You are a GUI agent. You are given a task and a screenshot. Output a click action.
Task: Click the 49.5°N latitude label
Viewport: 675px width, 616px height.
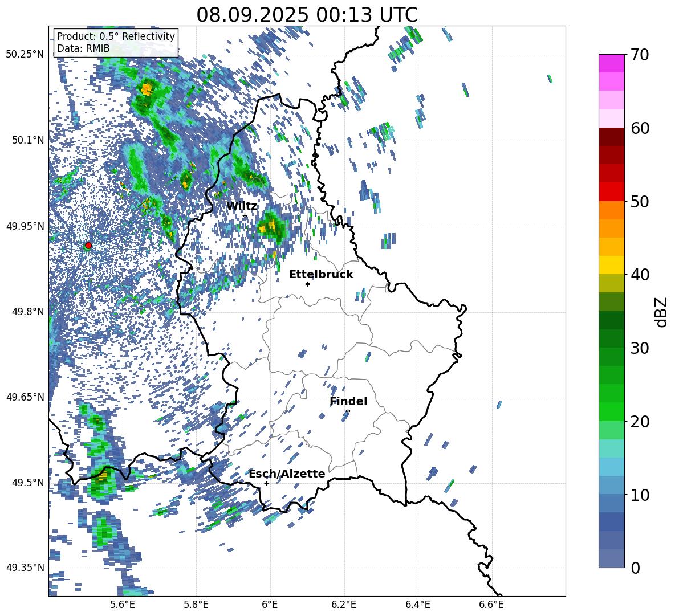(x=27, y=483)
